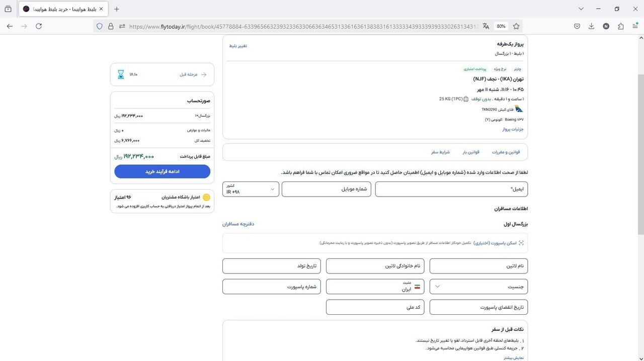
Task: Close the flytoday tab with its X
Action: (x=101, y=9)
